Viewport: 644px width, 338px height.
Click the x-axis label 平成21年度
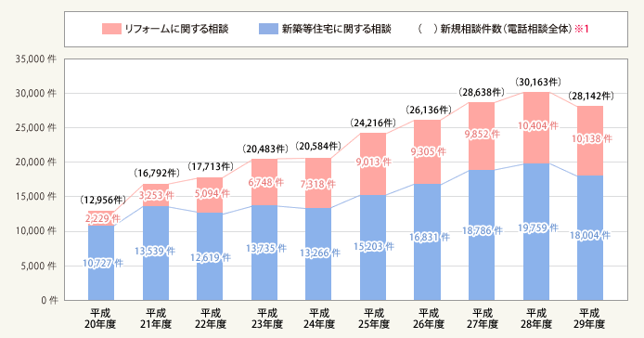coord(156,319)
